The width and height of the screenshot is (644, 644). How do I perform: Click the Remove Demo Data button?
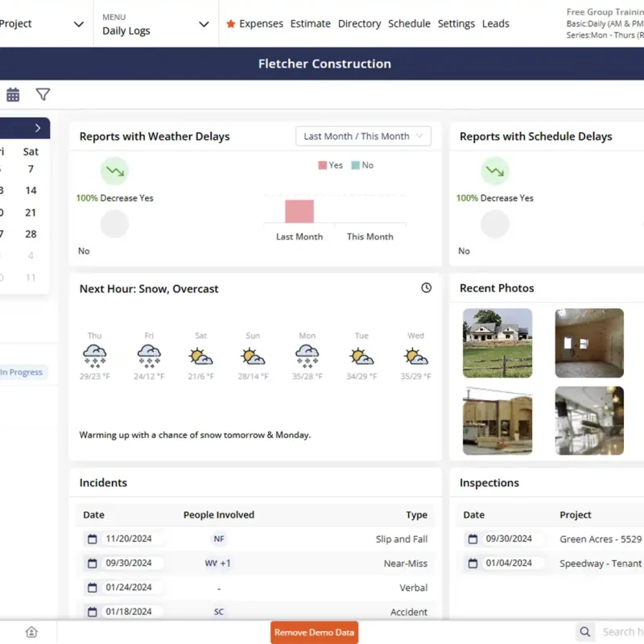click(314, 632)
